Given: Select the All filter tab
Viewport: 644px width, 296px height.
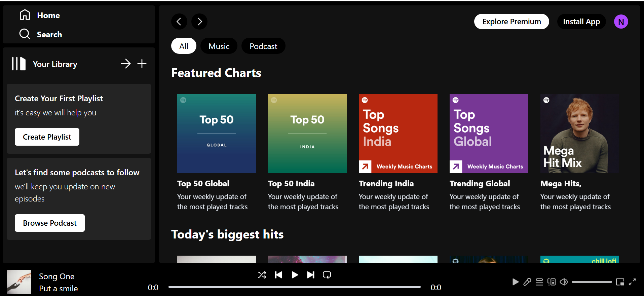Looking at the screenshot, I should click(184, 46).
